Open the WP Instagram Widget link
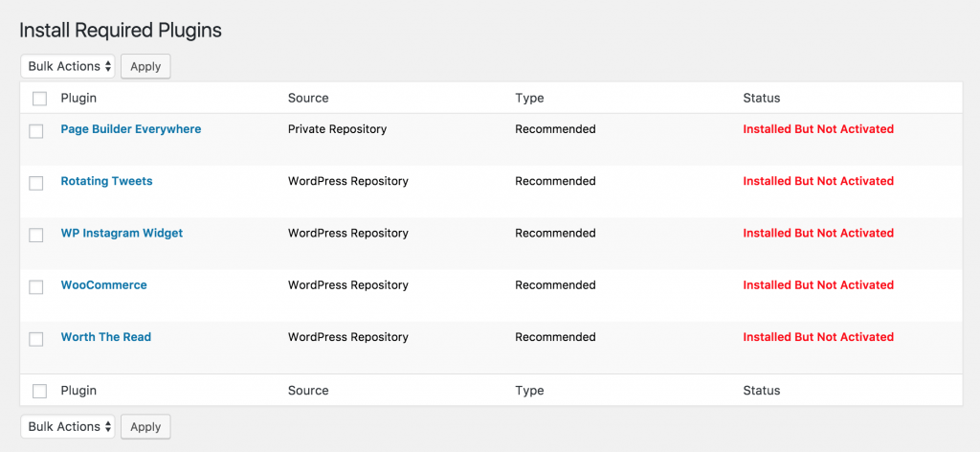Viewport: 980px width, 452px height. [x=122, y=234]
